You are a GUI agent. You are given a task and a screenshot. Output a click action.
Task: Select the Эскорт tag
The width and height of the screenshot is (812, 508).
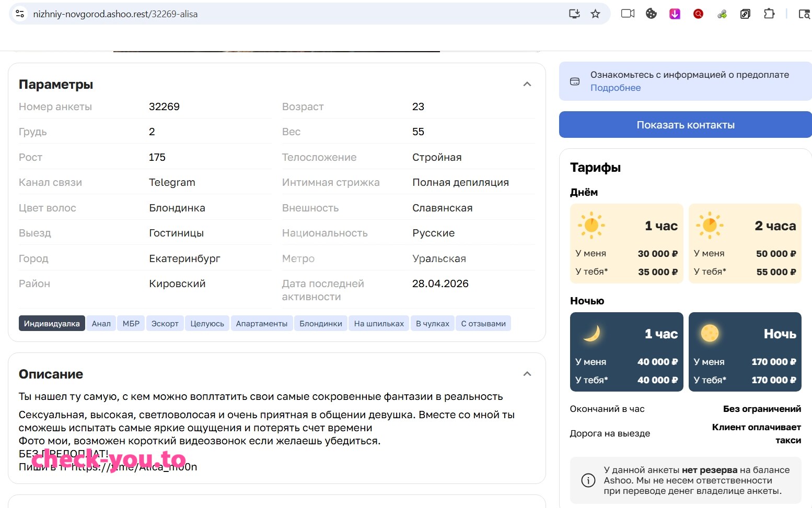click(165, 324)
